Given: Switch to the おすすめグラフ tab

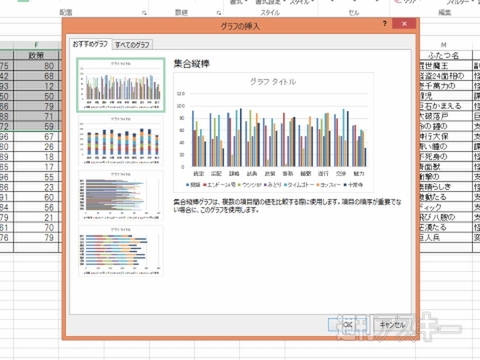Looking at the screenshot, I should pyautogui.click(x=90, y=44).
